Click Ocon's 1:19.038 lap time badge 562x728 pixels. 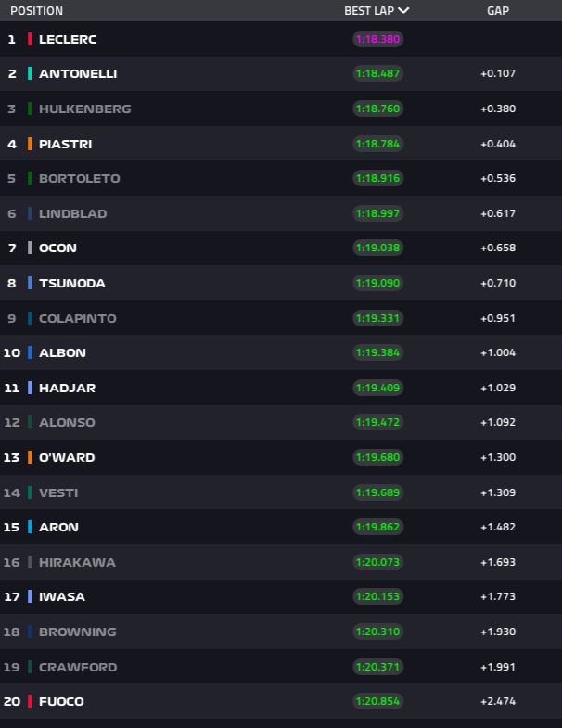[377, 248]
